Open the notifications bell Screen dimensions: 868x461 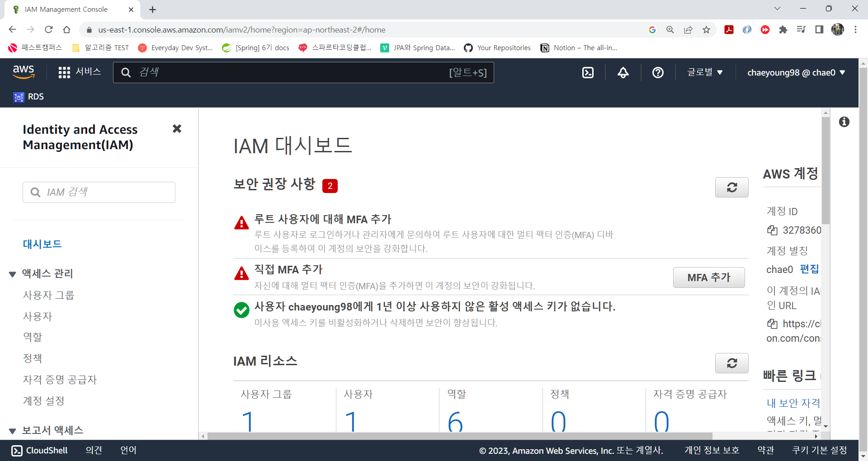coord(623,72)
